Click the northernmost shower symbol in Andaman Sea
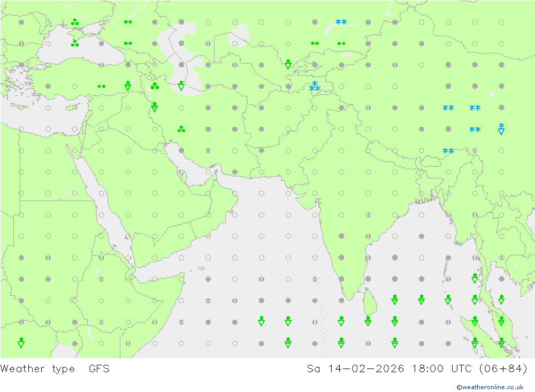Viewport: 535px width, 392px height. (x=475, y=279)
